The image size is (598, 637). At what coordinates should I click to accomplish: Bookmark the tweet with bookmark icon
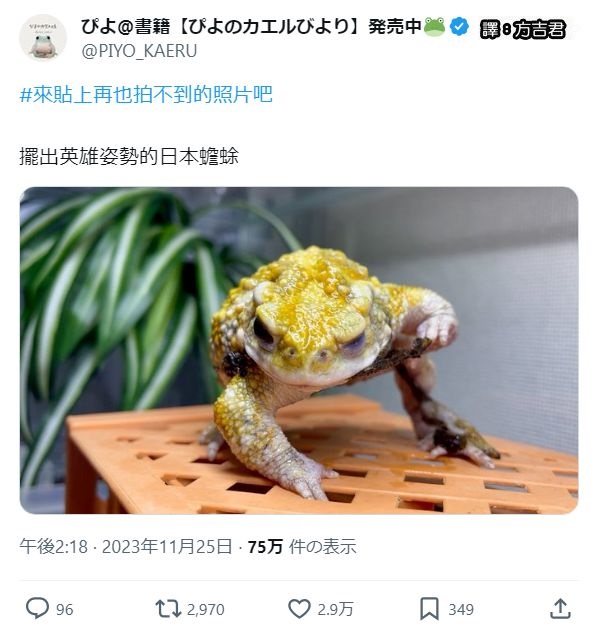pos(429,609)
